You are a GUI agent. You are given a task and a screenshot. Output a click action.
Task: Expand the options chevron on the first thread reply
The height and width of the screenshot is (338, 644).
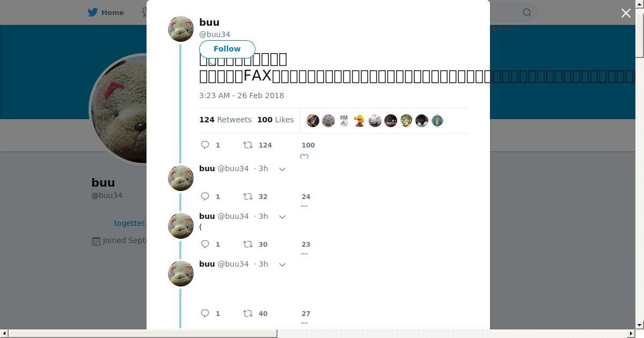click(x=282, y=169)
